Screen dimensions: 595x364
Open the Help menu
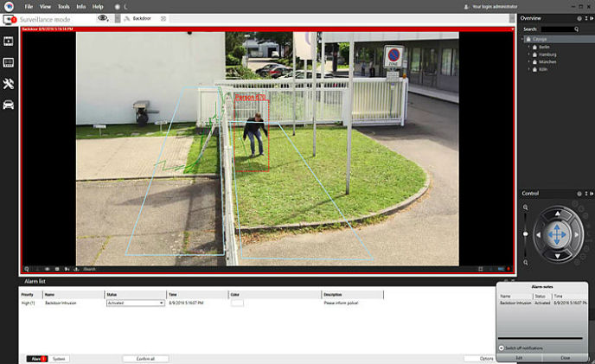tap(98, 6)
